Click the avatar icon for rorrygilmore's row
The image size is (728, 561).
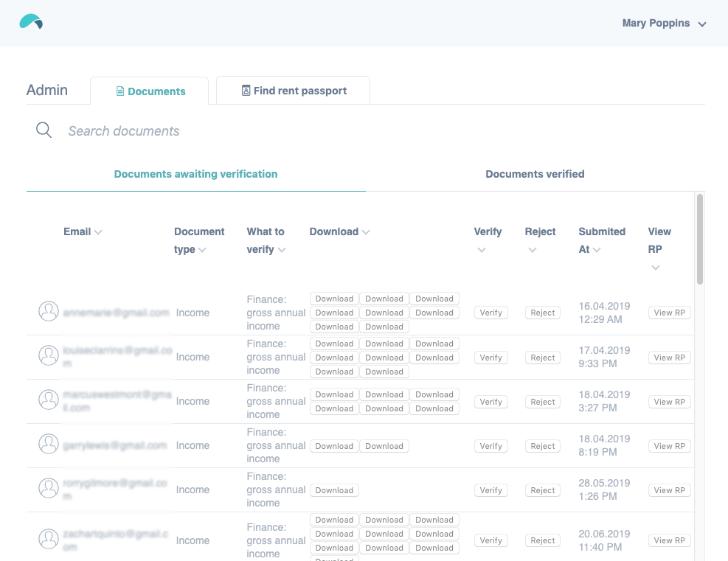pyautogui.click(x=49, y=489)
